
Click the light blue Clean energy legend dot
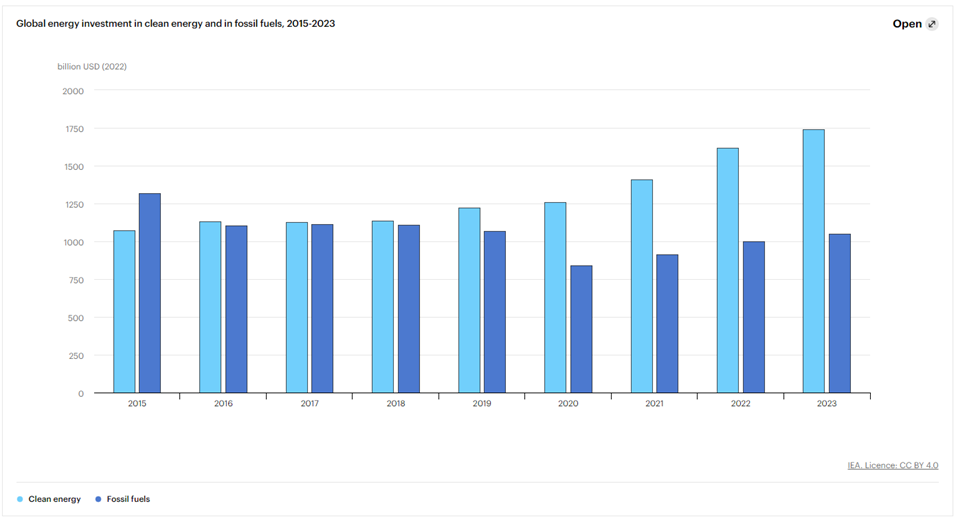(20, 499)
